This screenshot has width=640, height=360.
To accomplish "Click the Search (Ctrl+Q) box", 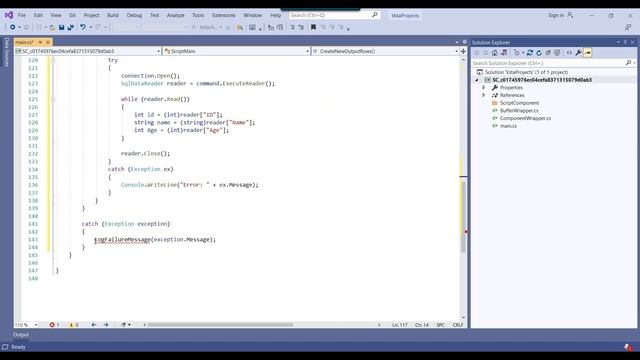I will pos(334,15).
